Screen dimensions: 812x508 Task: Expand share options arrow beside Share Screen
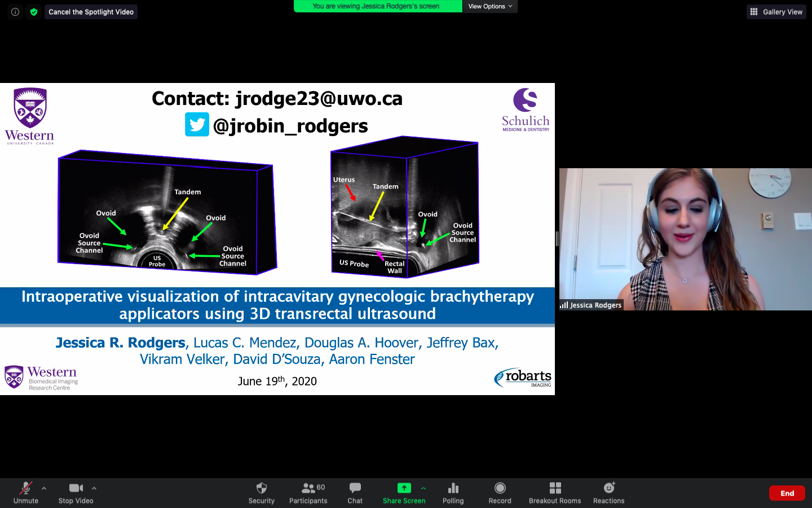pos(423,488)
